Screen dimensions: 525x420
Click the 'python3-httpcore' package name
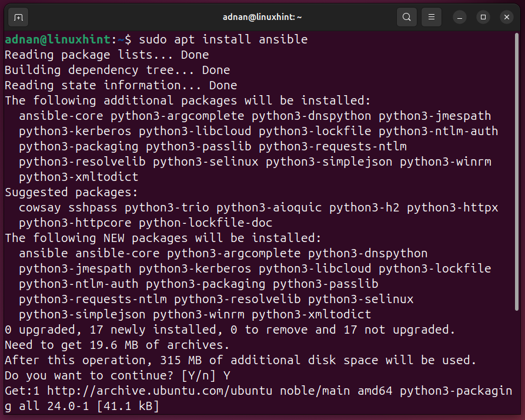[75, 223]
